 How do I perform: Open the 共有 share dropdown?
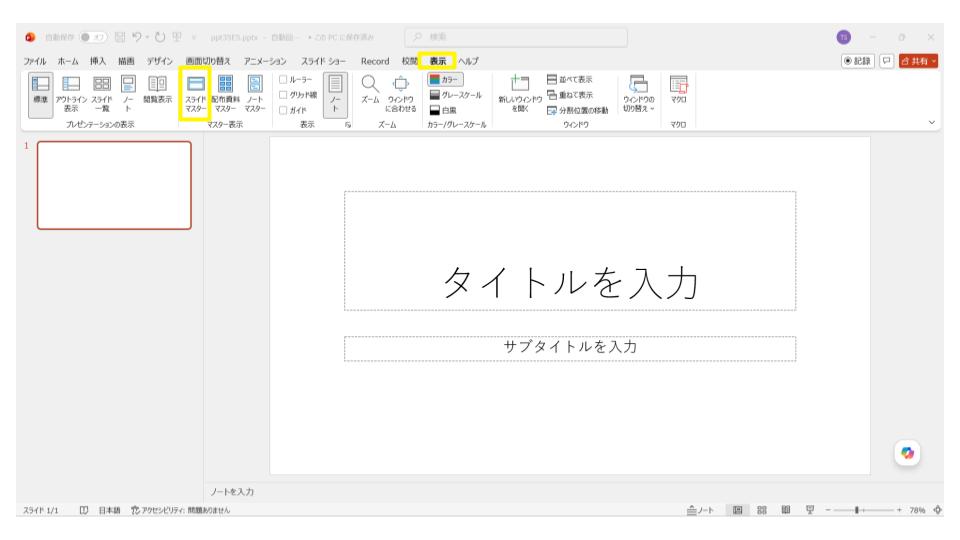coord(918,61)
